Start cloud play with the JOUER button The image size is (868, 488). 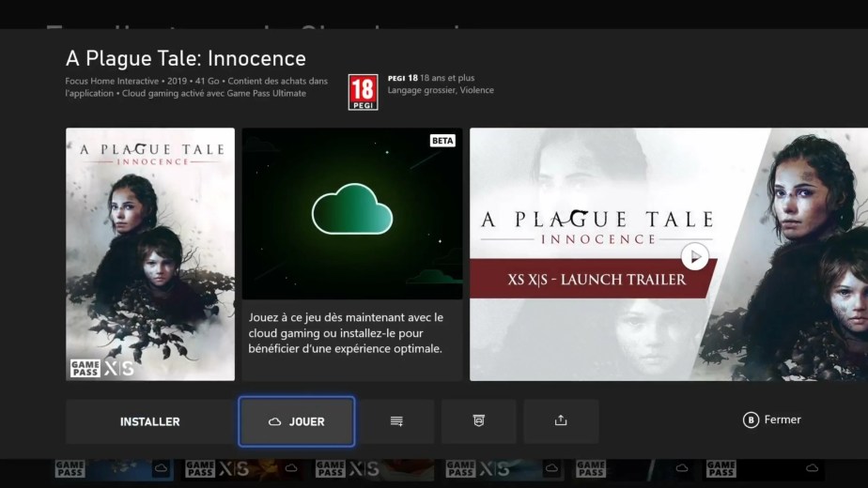[x=297, y=421]
